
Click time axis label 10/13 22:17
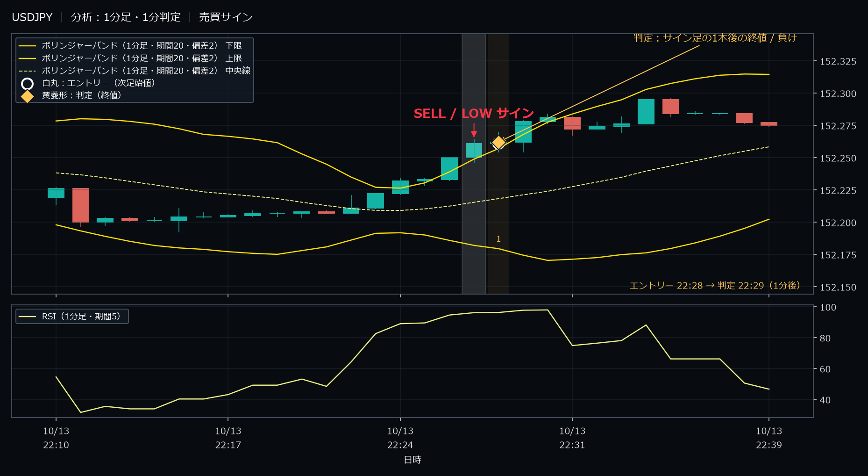[x=228, y=438]
